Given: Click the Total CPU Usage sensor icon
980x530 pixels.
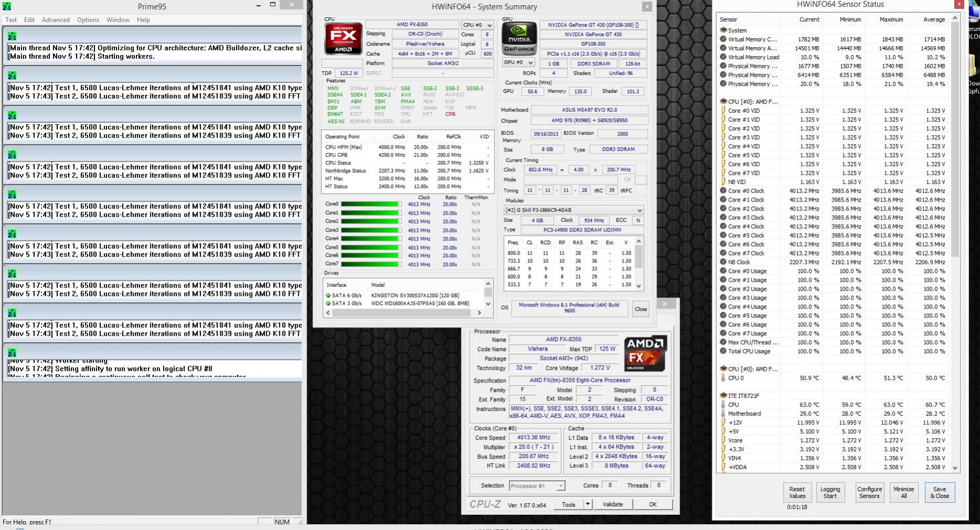Looking at the screenshot, I should pos(723,352).
